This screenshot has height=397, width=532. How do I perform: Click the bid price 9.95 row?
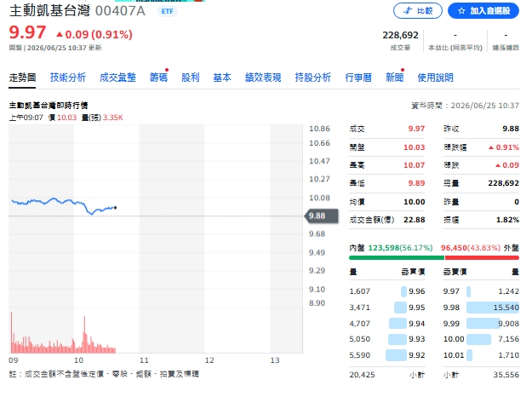[386, 308]
